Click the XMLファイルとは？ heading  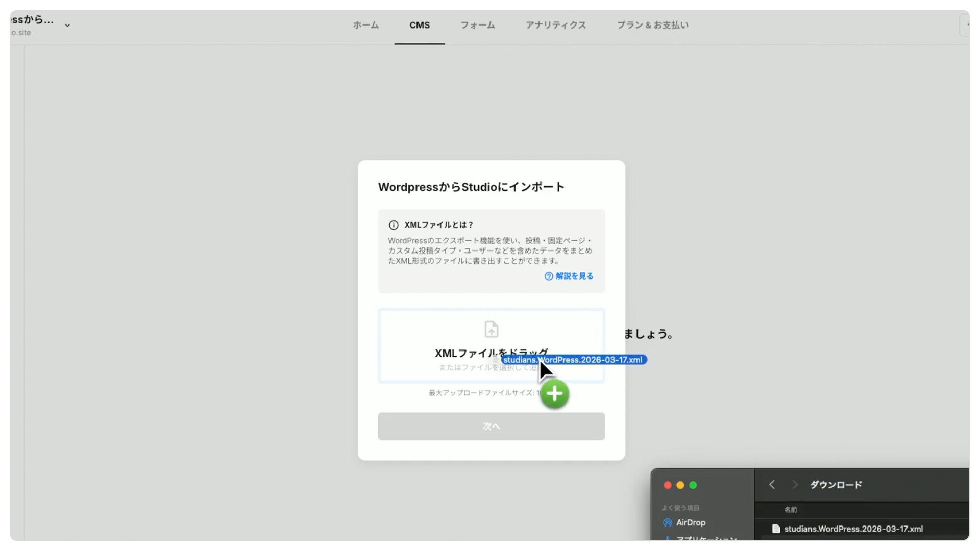(x=439, y=225)
